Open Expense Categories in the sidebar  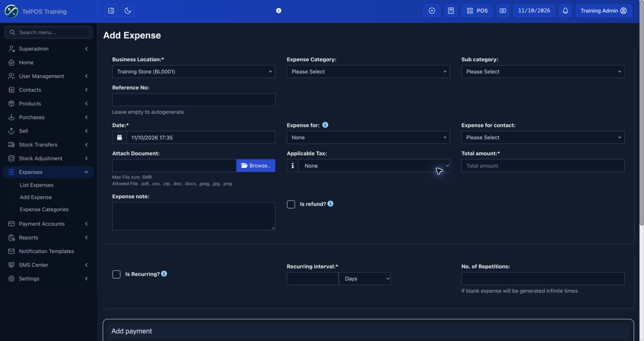(44, 210)
